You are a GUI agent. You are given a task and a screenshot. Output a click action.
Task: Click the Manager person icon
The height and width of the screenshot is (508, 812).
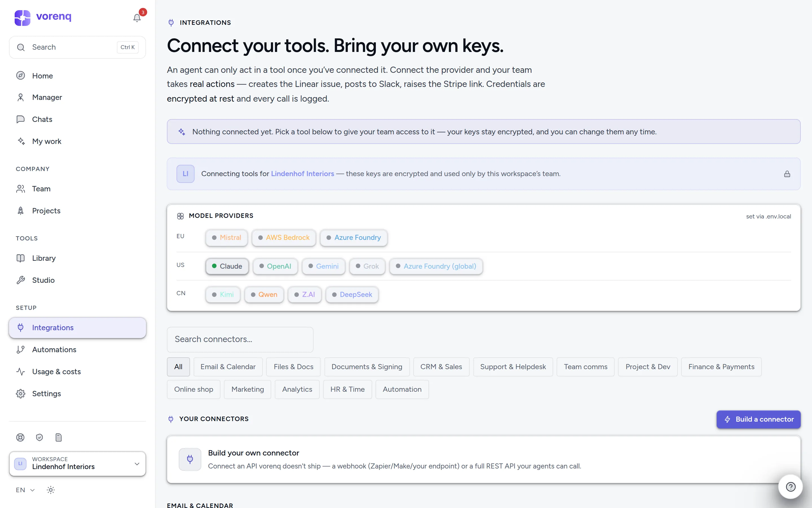[x=21, y=97]
